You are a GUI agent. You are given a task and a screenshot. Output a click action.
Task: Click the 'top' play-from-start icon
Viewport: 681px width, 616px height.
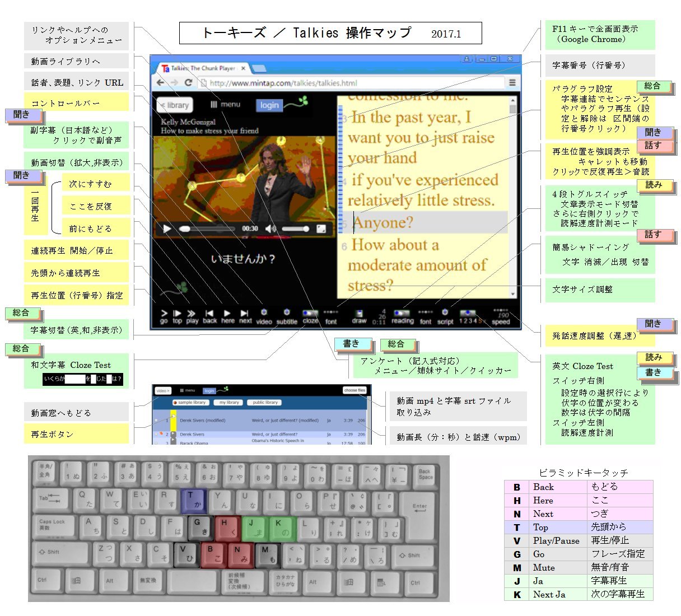pyautogui.click(x=177, y=314)
